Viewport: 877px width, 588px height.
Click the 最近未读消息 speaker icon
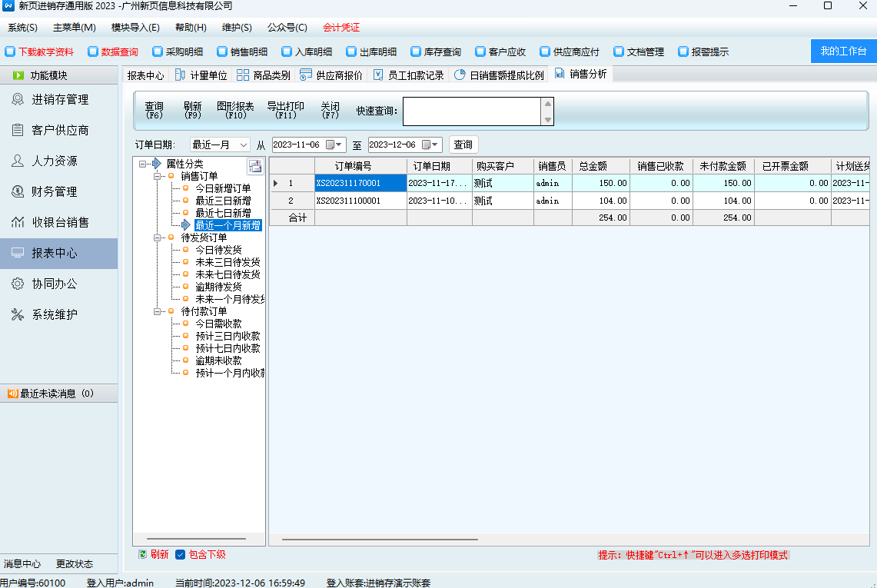[x=12, y=394]
